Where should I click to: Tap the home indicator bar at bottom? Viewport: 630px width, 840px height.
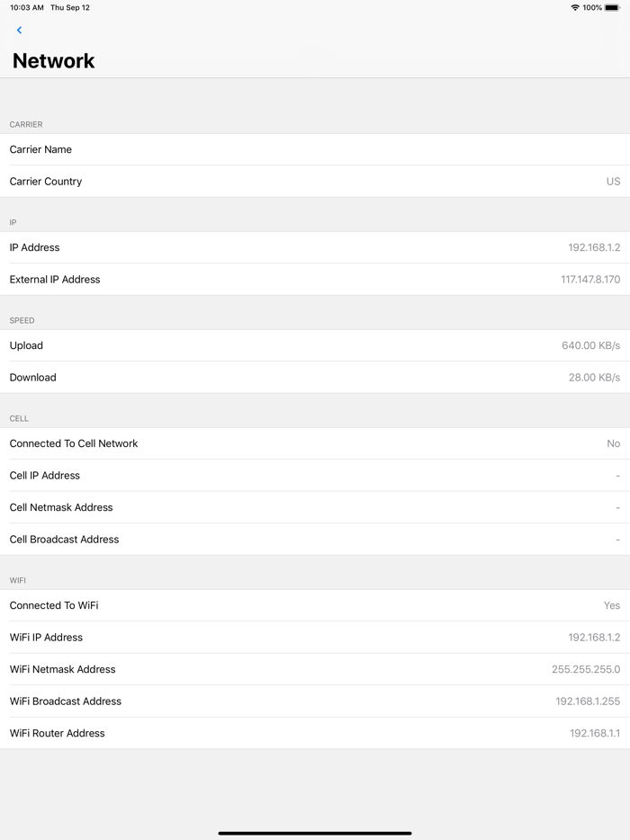pos(315,832)
